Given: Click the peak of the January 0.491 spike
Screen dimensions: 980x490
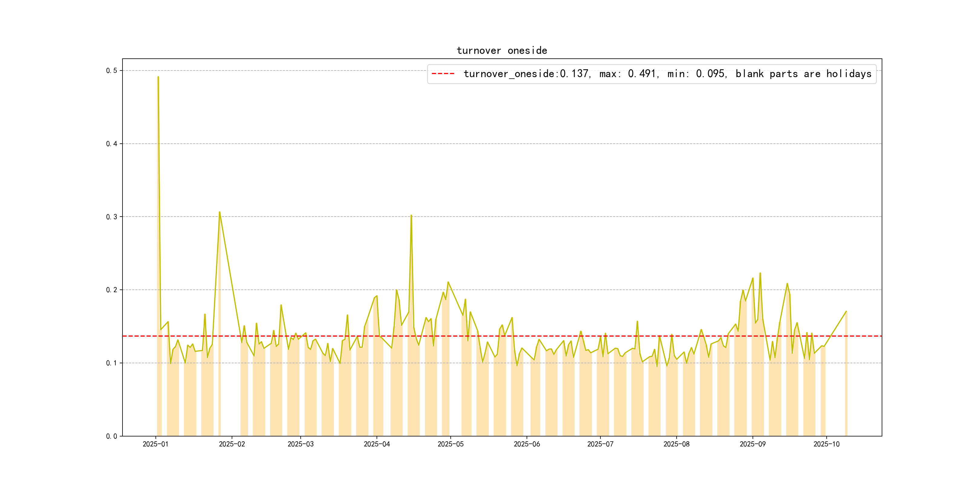Looking at the screenshot, I should (158, 77).
